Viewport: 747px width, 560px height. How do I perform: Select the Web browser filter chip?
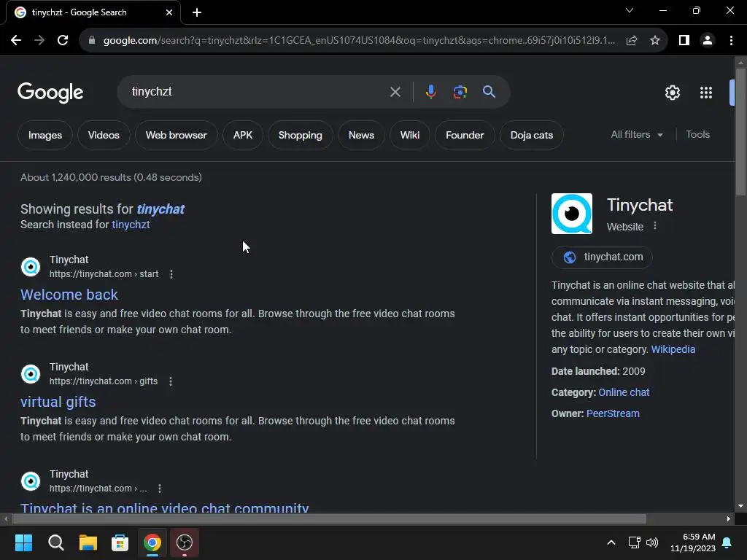(177, 135)
